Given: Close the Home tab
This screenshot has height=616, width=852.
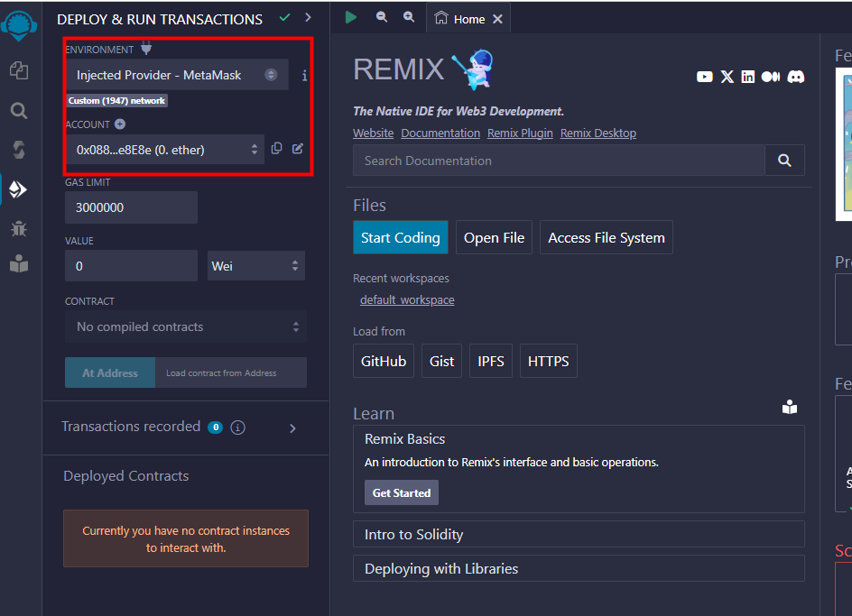Looking at the screenshot, I should click(497, 19).
